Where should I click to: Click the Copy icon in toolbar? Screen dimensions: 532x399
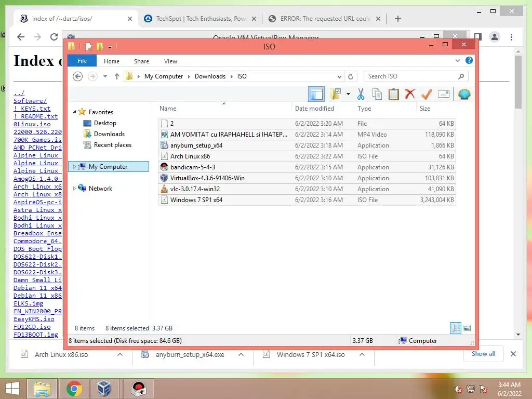click(x=377, y=94)
